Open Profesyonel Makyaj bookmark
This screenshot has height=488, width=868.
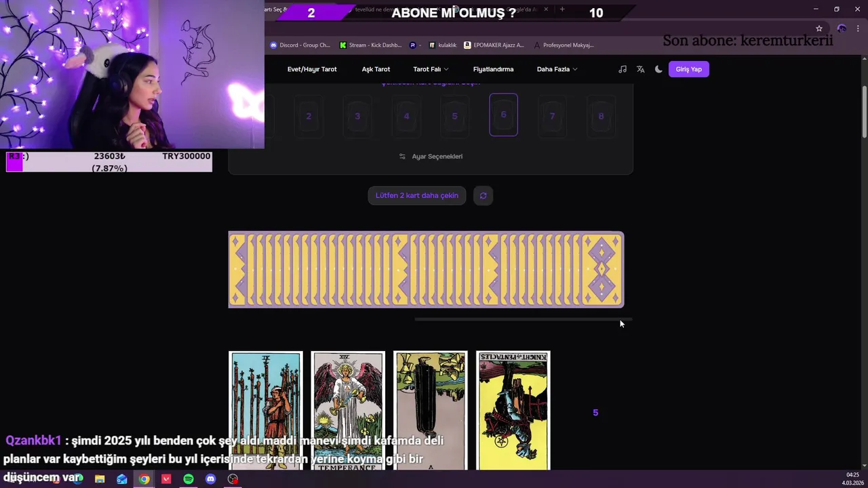[x=564, y=45]
